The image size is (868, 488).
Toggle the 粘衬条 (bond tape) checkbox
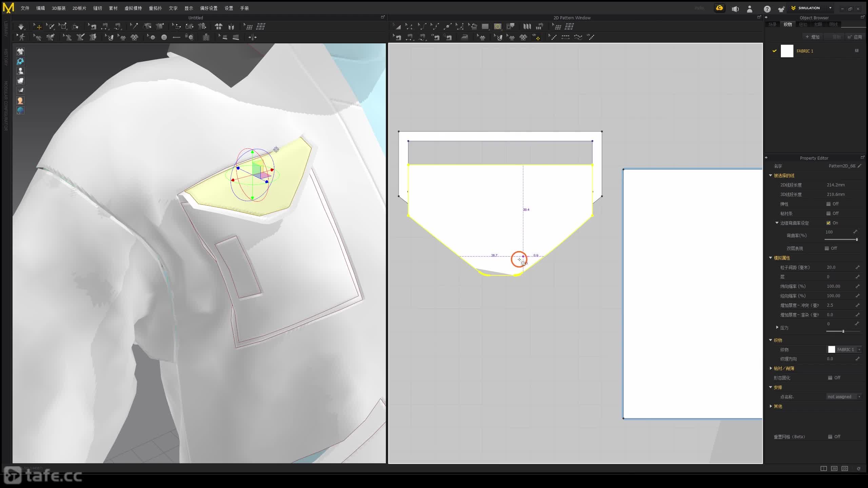point(828,213)
